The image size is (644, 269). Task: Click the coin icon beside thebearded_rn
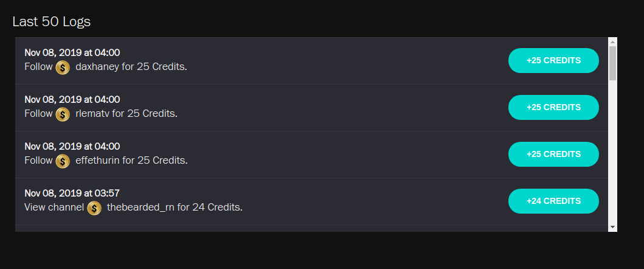(x=94, y=208)
